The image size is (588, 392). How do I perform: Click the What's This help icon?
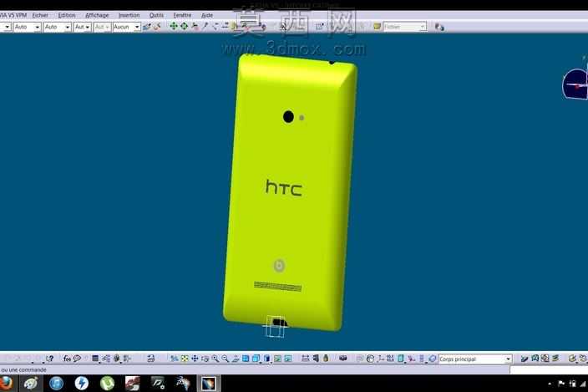coord(49,359)
